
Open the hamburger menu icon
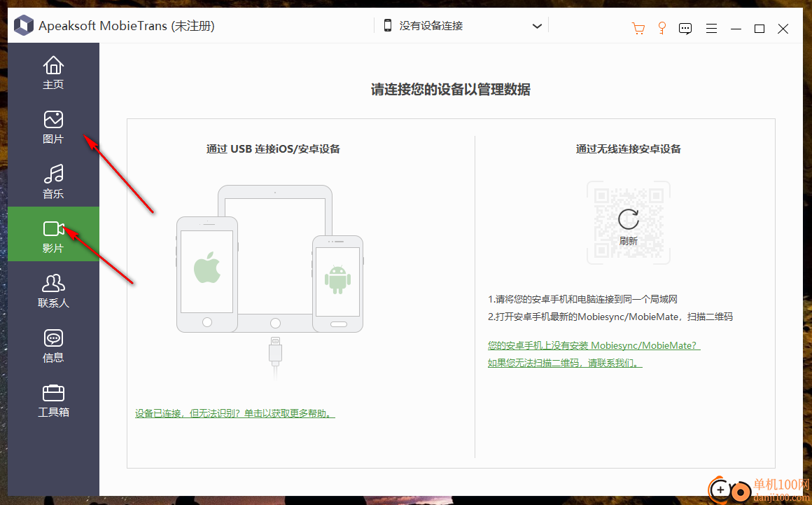(x=711, y=29)
